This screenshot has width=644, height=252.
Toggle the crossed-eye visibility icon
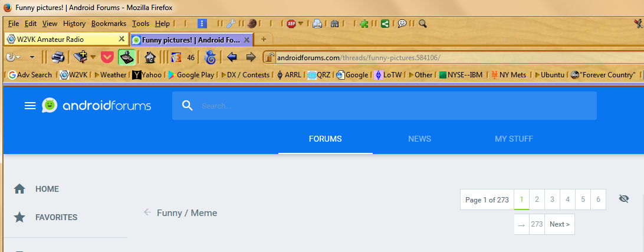pyautogui.click(x=624, y=199)
